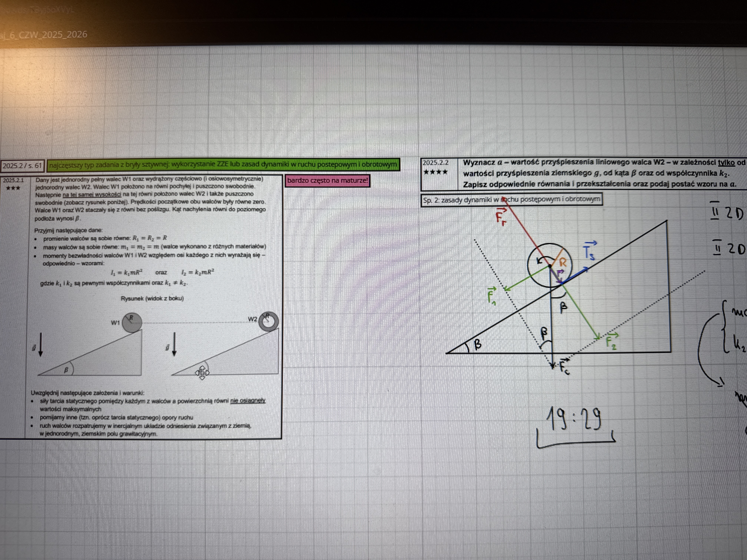Screen dimensions: 747x560
Task: Click the I₂ = k₂mR² formula
Action: click(197, 272)
